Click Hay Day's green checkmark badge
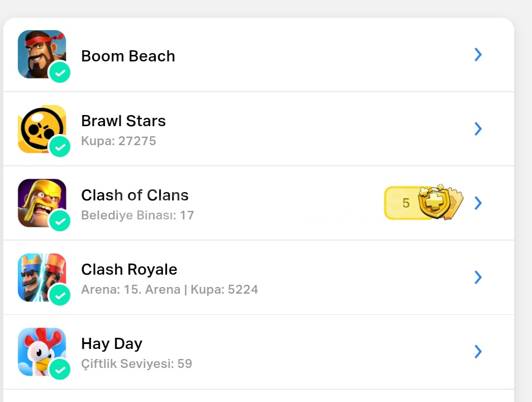The height and width of the screenshot is (402, 532). coord(60,370)
